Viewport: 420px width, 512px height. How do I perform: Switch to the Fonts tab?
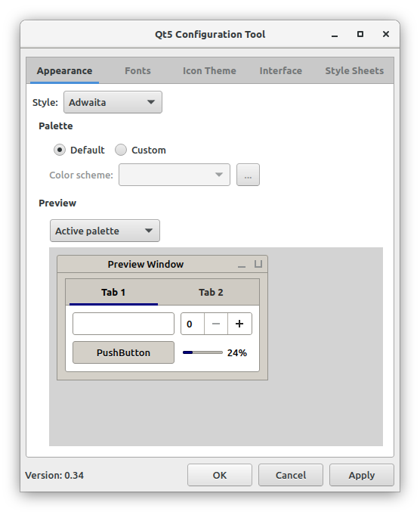click(x=137, y=71)
